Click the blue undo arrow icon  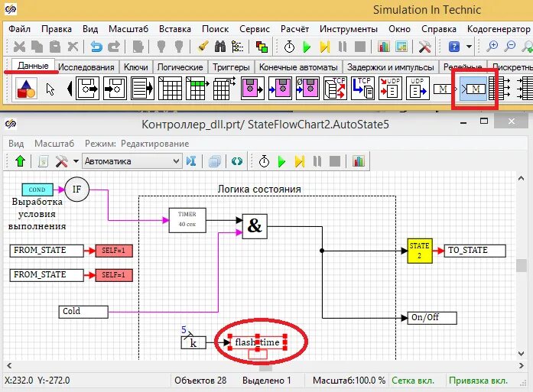[96, 46]
